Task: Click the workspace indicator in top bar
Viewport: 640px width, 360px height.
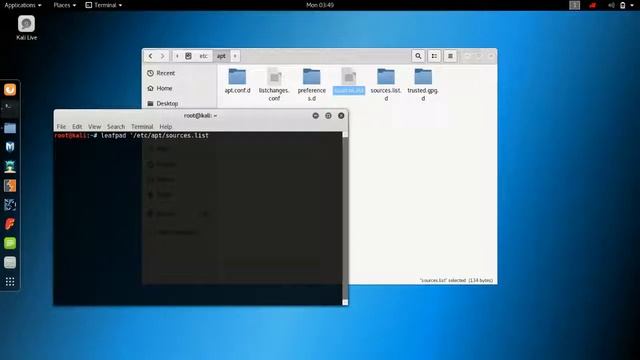Action: click(574, 5)
